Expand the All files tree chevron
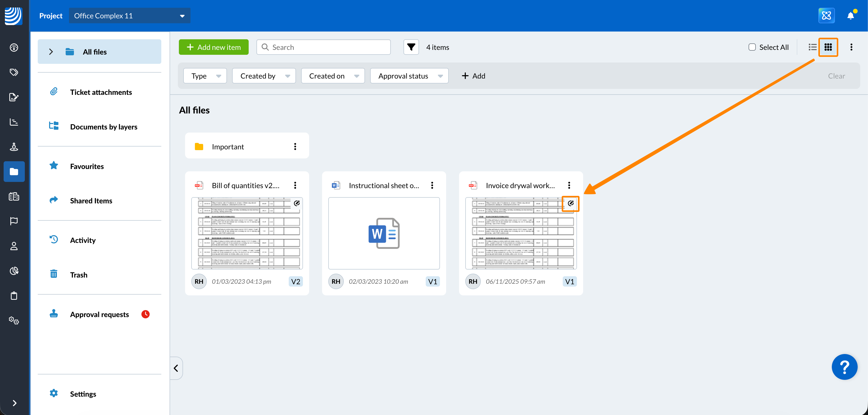 point(51,52)
